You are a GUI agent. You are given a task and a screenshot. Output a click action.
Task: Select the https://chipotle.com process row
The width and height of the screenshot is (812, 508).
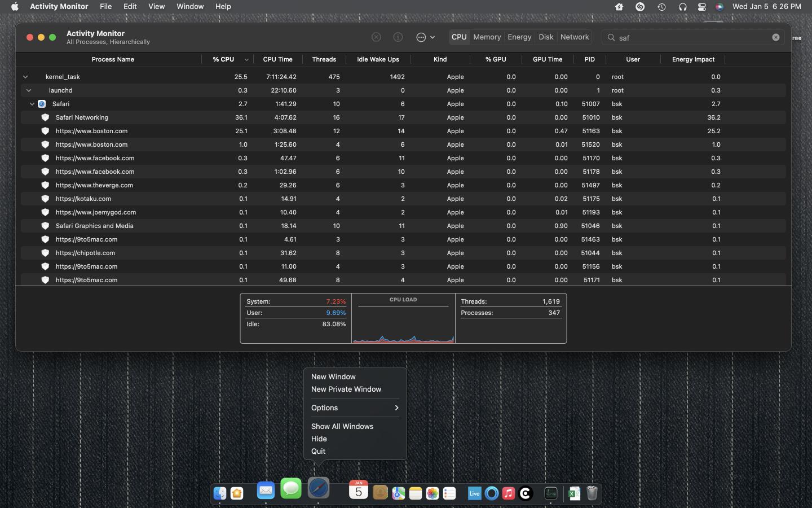[403, 253]
